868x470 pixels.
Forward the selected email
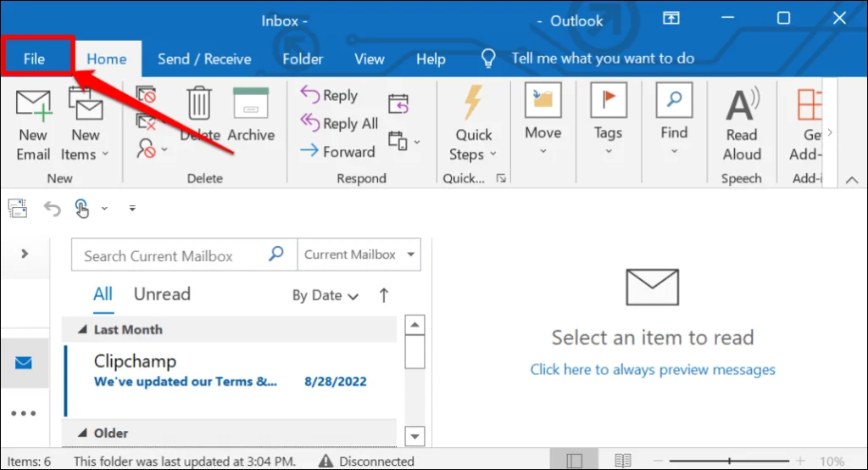tap(338, 152)
